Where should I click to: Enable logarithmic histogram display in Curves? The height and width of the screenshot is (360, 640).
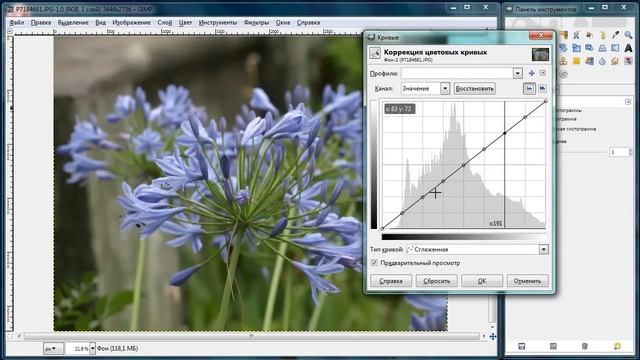tap(542, 89)
